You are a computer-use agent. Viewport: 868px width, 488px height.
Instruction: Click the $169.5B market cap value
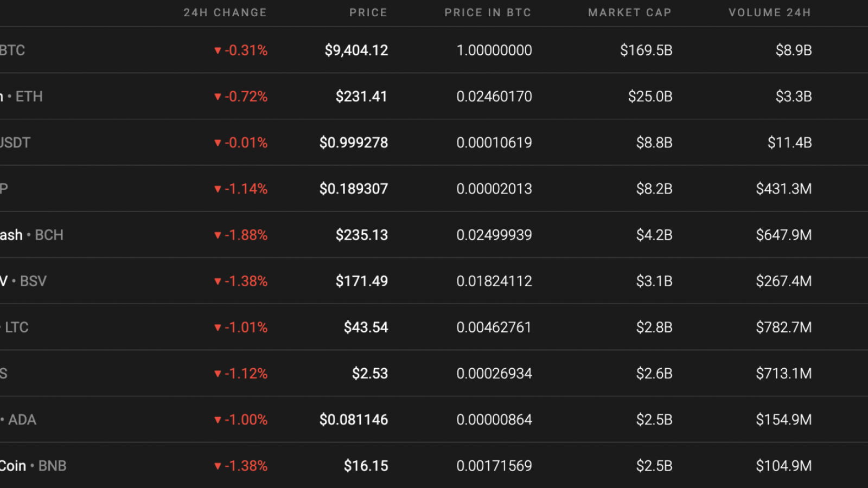(646, 50)
